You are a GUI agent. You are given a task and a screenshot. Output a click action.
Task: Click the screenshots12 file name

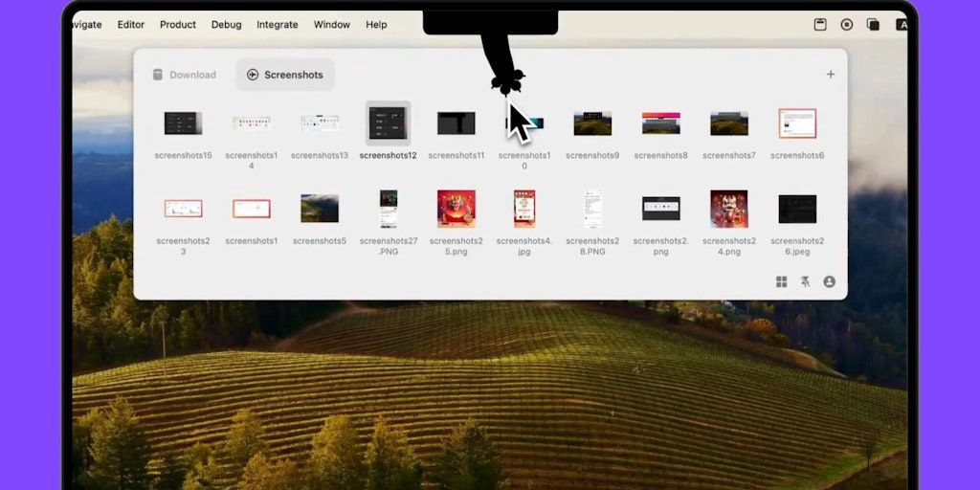pyautogui.click(x=389, y=156)
